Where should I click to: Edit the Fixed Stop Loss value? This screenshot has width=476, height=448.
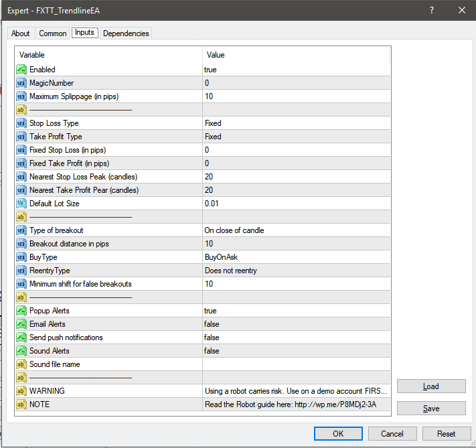(297, 150)
